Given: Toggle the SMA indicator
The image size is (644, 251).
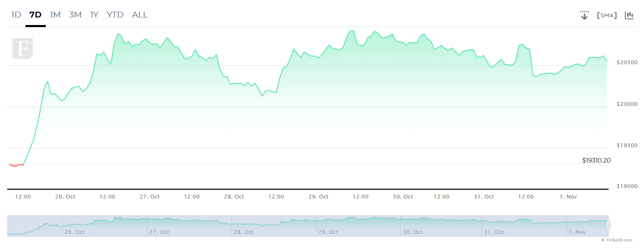Looking at the screenshot, I should click(x=607, y=15).
